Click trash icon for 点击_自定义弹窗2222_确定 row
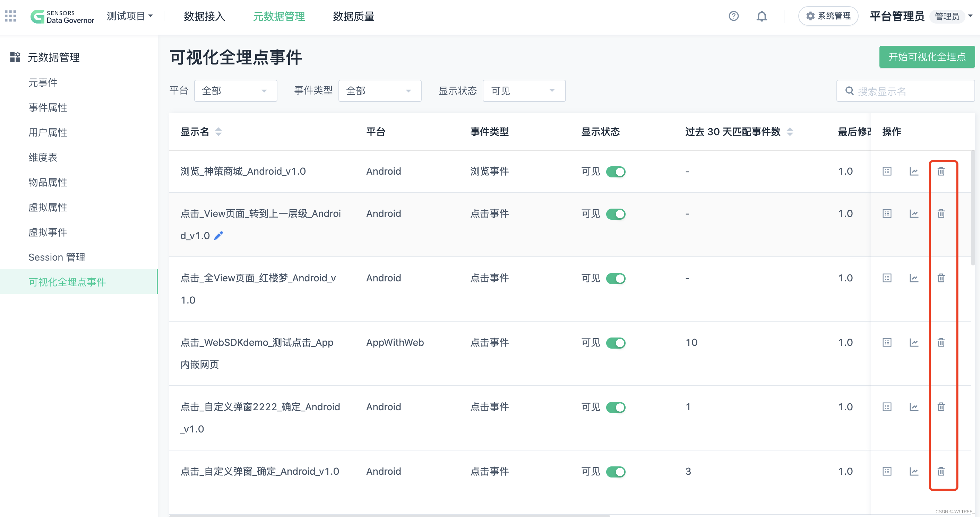Image resolution: width=980 pixels, height=517 pixels. (940, 407)
